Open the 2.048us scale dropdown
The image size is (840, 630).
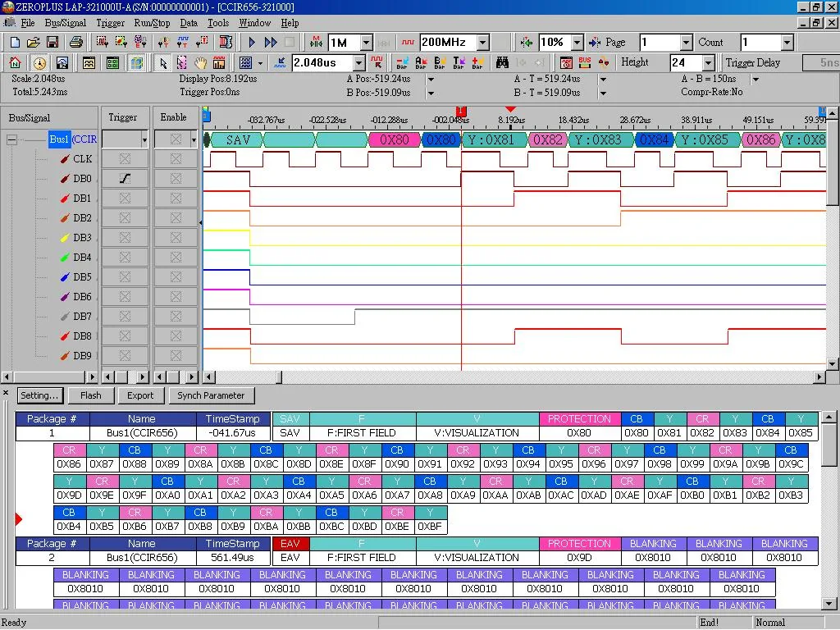359,62
